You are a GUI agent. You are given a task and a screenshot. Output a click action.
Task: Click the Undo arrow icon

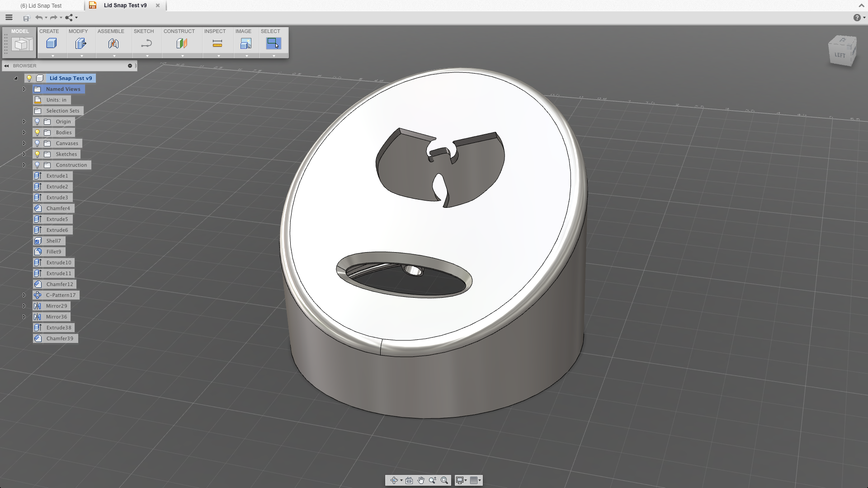click(x=39, y=18)
